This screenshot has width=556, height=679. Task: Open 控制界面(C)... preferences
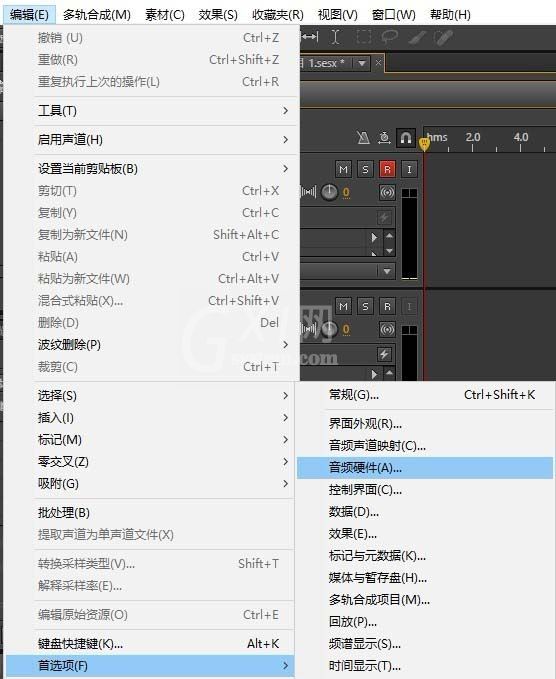pos(425,490)
